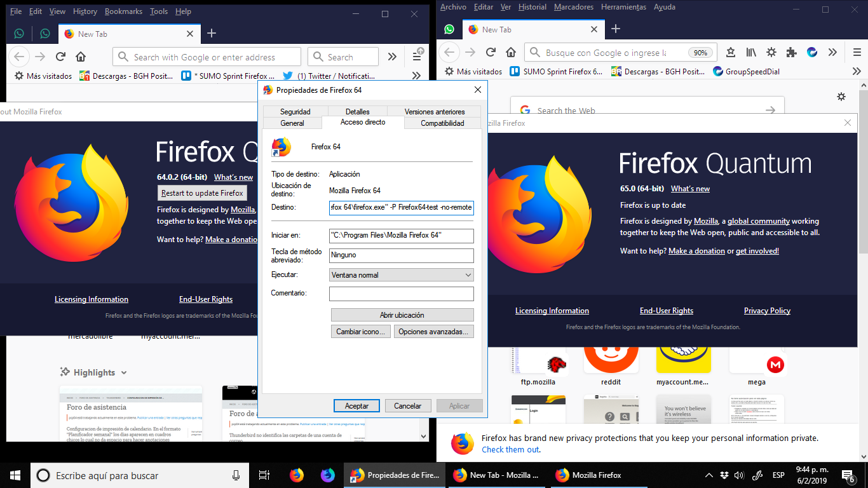Follow global community link
Screen dimensions: 868x488
tap(759, 221)
